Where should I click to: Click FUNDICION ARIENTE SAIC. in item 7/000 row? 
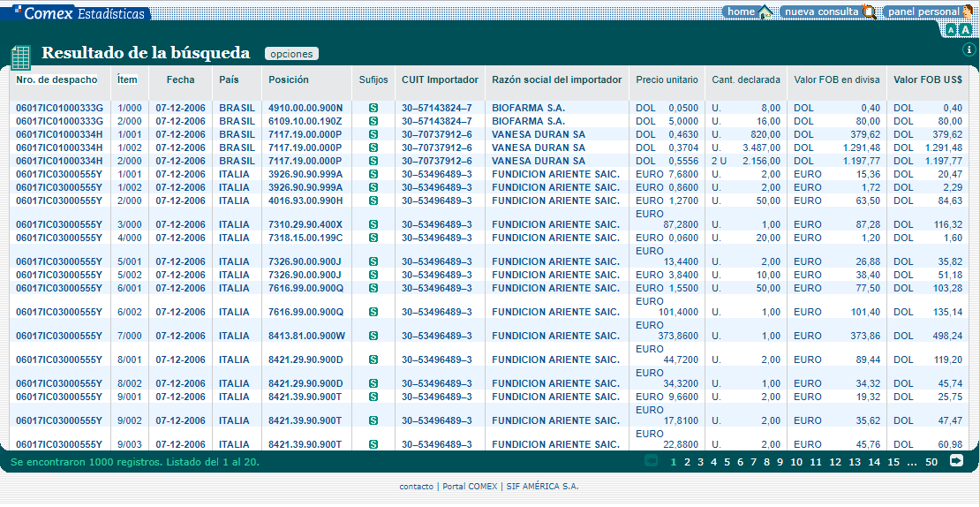coord(555,336)
